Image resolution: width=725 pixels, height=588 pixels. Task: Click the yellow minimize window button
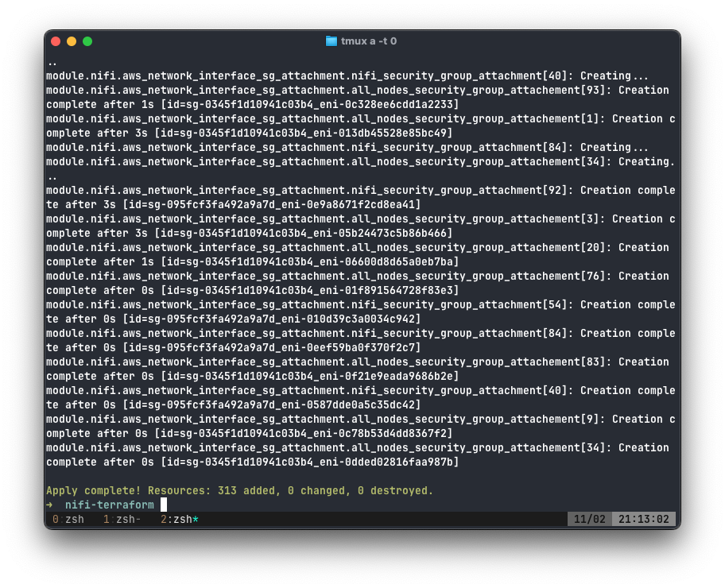[72, 41]
